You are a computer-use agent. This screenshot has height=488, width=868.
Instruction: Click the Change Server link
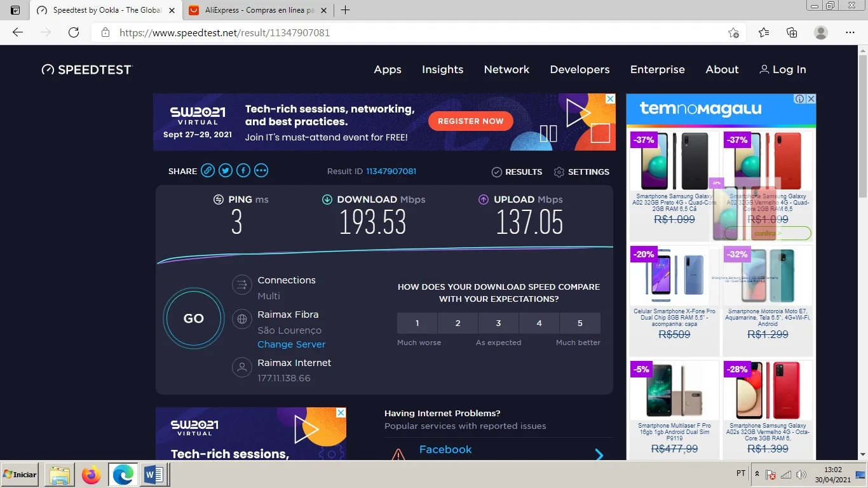(292, 344)
